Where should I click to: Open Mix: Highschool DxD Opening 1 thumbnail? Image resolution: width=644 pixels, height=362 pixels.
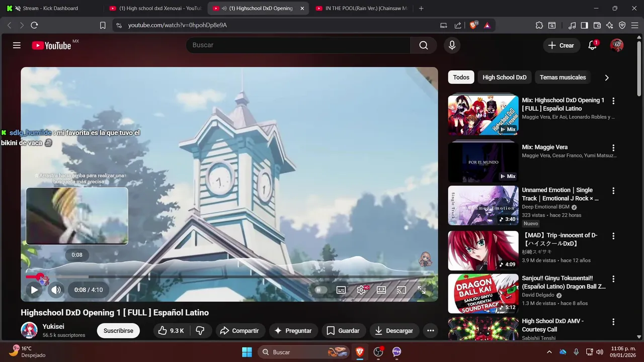pyautogui.click(x=483, y=115)
